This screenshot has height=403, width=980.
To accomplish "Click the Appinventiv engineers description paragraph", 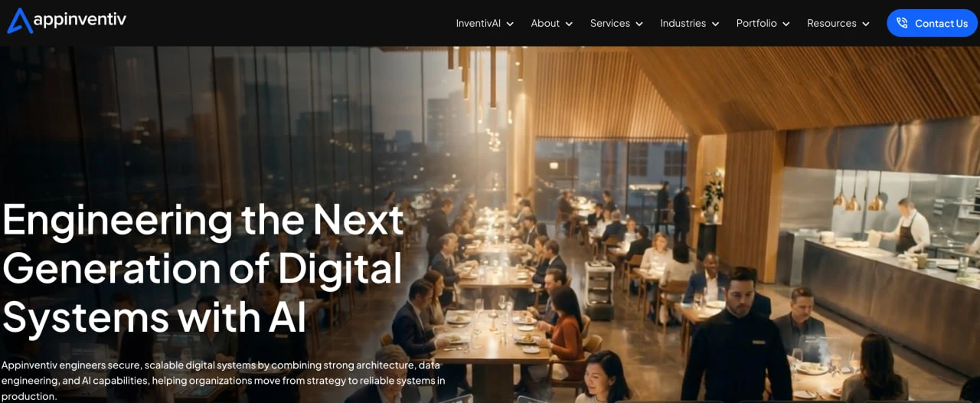I will coord(223,380).
